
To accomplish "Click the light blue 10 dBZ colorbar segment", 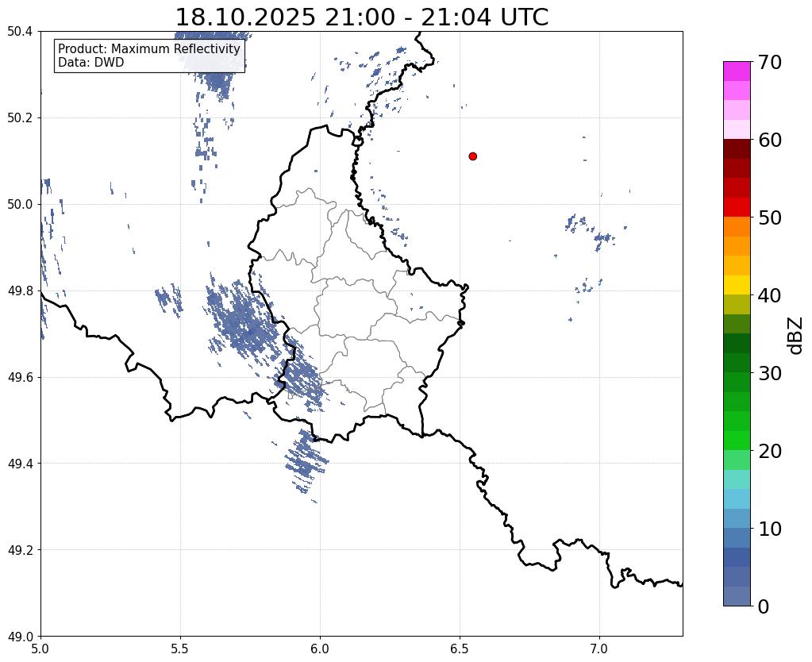I will tap(737, 518).
